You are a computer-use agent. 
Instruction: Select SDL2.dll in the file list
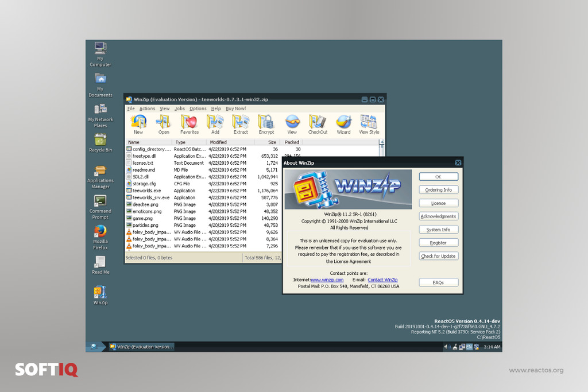(x=141, y=177)
